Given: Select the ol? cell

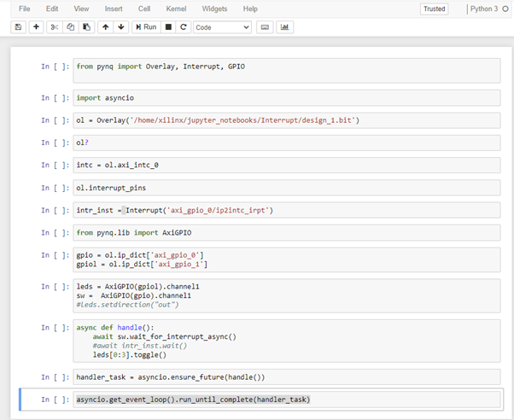Looking at the screenshot, I should click(x=287, y=143).
